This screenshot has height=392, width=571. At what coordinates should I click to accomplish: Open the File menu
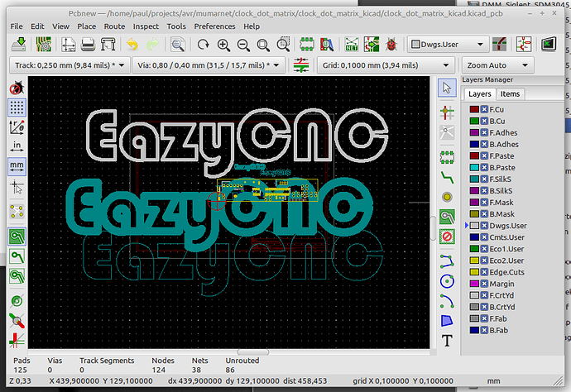tap(17, 26)
